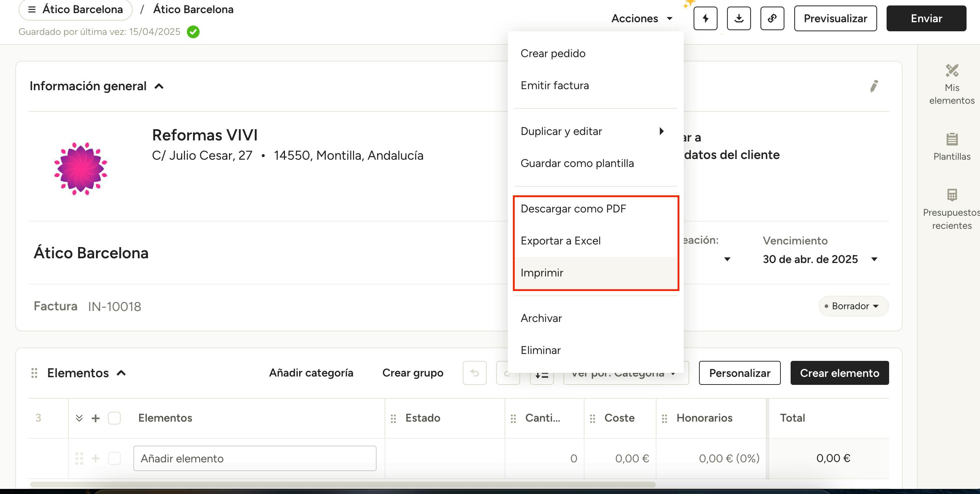Toggle the header select-all checkbox in Elementos table
This screenshot has height=494, width=980.
point(114,418)
